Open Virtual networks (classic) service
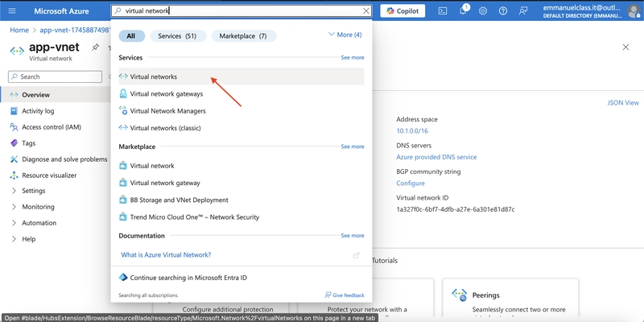This screenshot has width=644, height=322. pyautogui.click(x=241, y=128)
